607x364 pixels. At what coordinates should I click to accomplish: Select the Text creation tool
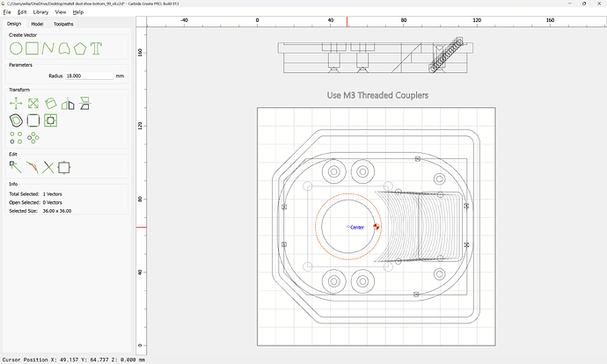point(96,48)
